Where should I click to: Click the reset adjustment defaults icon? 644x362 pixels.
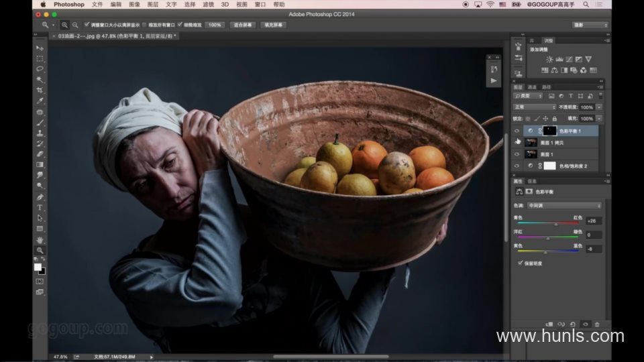tap(573, 324)
